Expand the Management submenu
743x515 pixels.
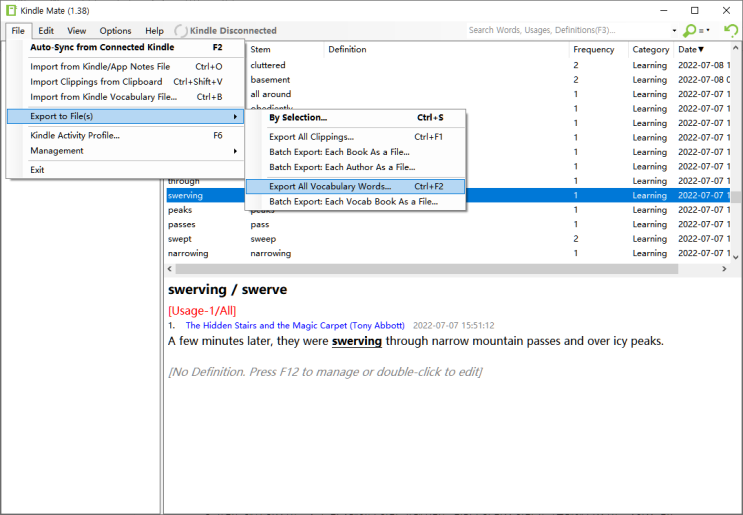click(126, 151)
